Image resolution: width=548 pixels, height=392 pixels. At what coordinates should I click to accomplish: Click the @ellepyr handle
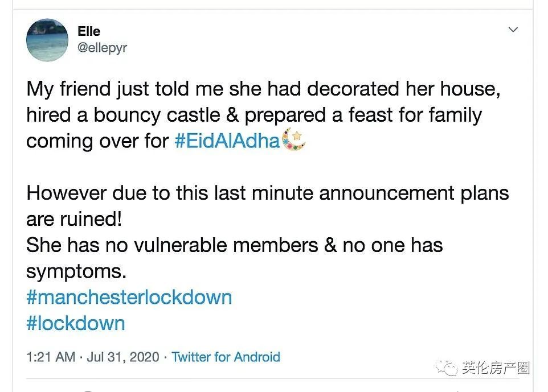point(102,48)
